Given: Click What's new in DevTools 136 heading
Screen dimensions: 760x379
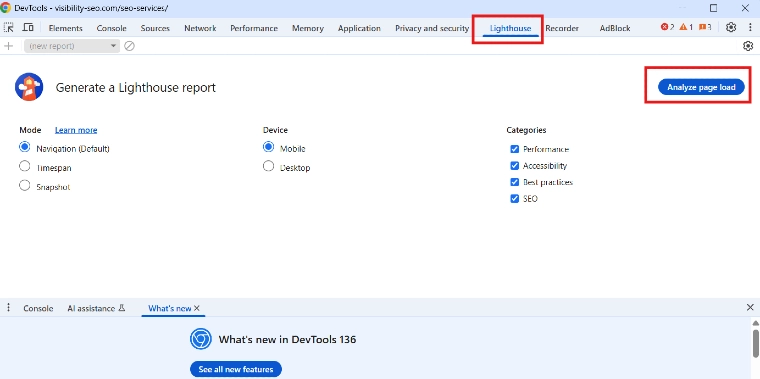Looking at the screenshot, I should click(x=287, y=339).
